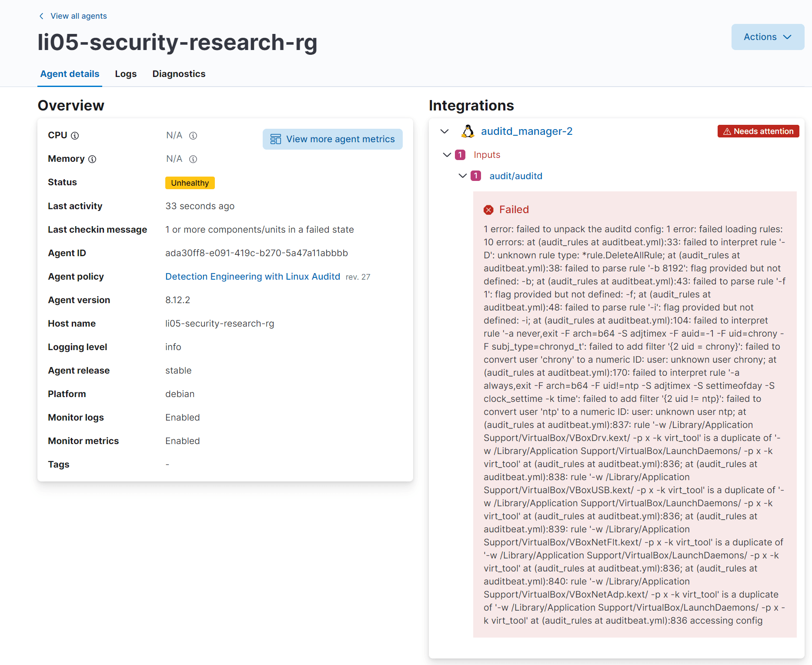This screenshot has width=812, height=665.
Task: Click the Integrations section heading
Action: tap(471, 106)
